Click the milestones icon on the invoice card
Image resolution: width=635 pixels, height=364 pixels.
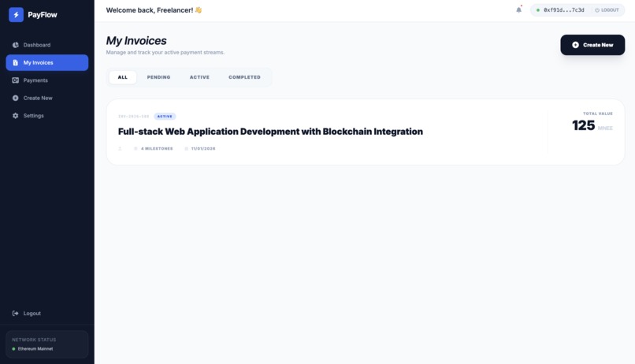coord(136,149)
